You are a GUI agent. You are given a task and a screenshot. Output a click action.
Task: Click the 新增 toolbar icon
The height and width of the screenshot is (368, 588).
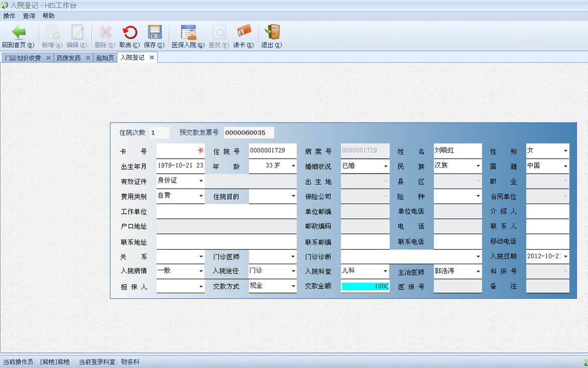[x=53, y=32]
